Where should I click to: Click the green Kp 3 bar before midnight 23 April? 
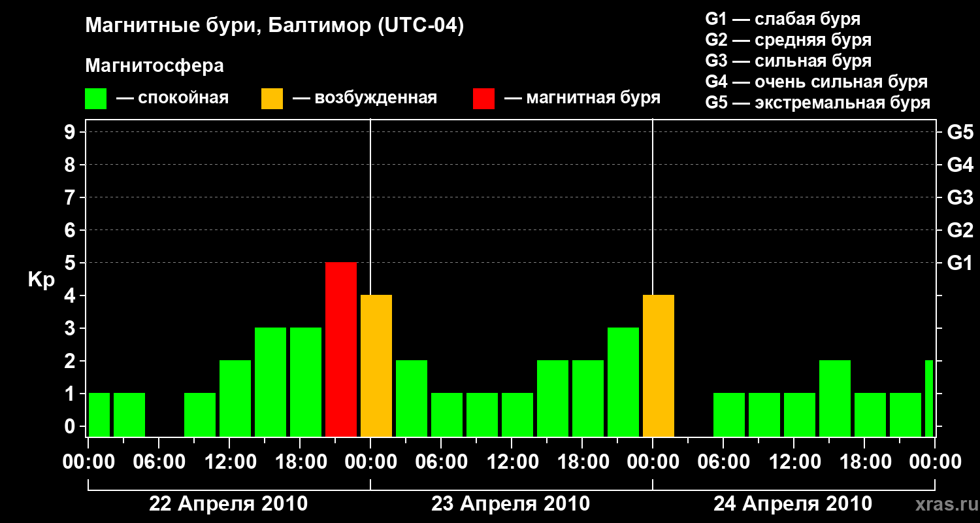[x=623, y=382]
